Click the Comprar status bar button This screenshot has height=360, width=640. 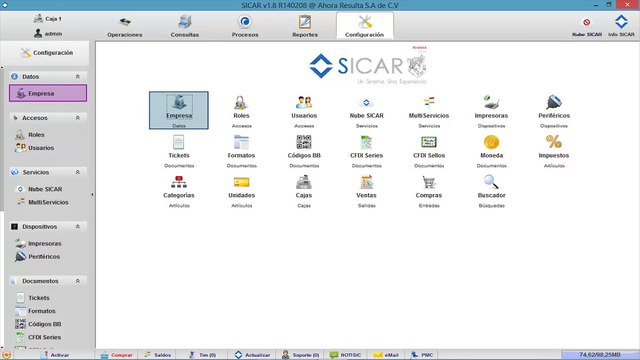tap(116, 355)
